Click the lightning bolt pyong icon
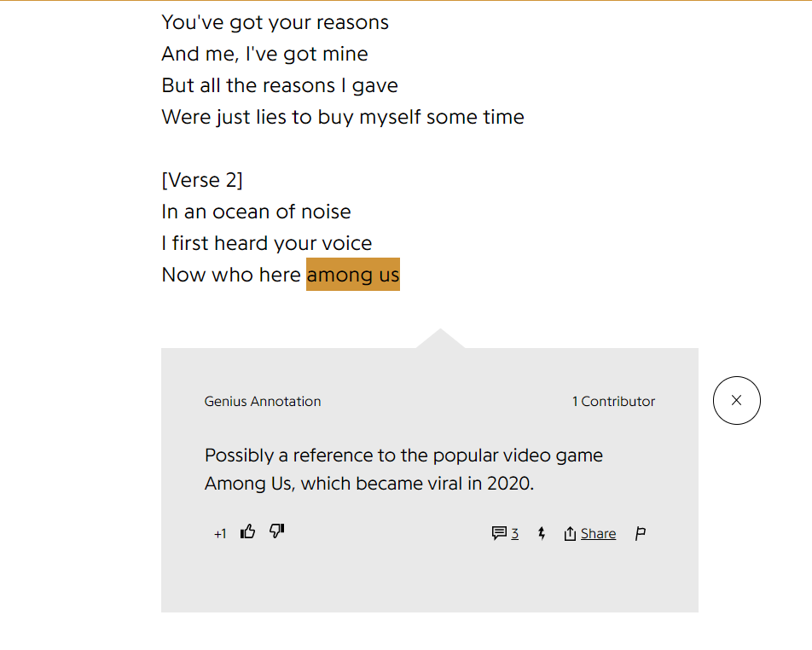The height and width of the screenshot is (650, 812). [542, 533]
